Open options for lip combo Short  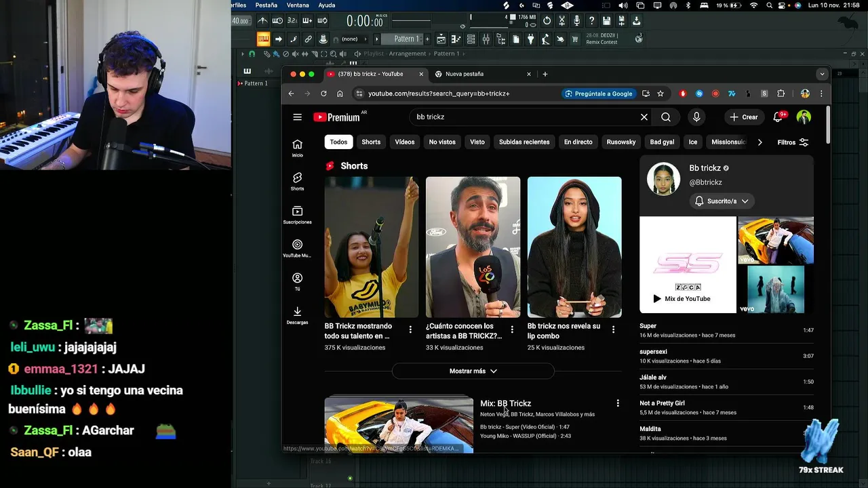click(613, 329)
